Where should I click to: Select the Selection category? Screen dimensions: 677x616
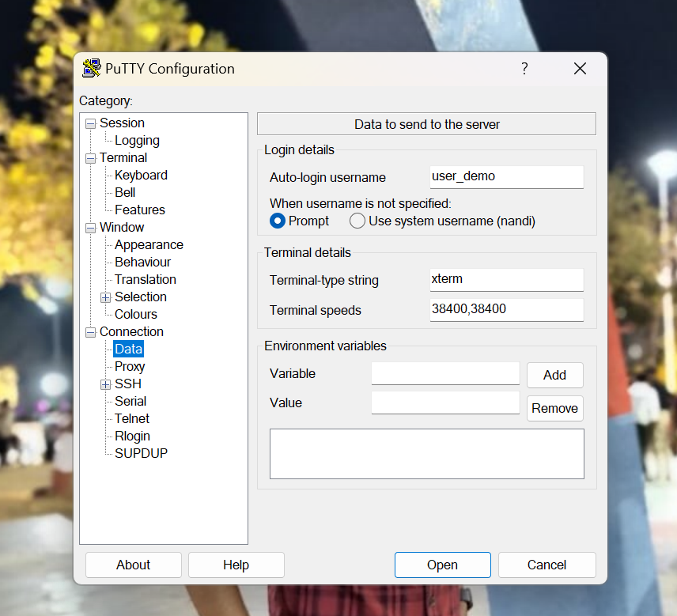[140, 297]
